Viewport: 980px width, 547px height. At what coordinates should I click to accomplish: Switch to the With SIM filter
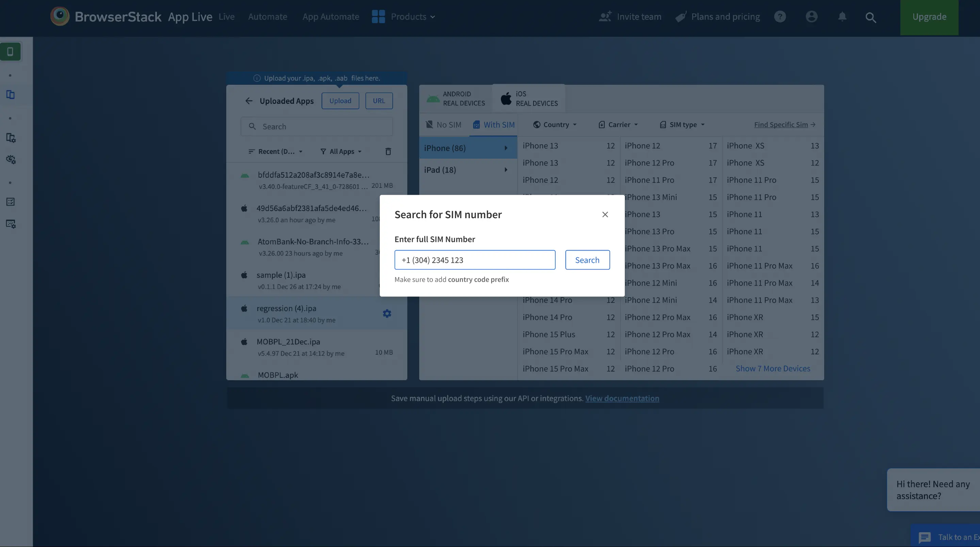click(493, 125)
